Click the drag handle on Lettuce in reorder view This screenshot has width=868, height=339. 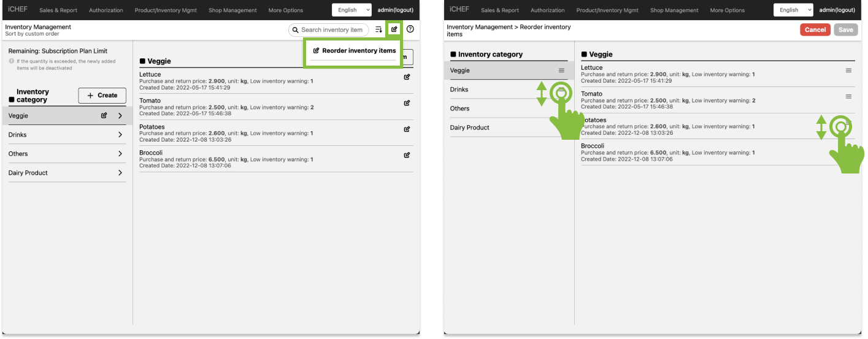848,70
